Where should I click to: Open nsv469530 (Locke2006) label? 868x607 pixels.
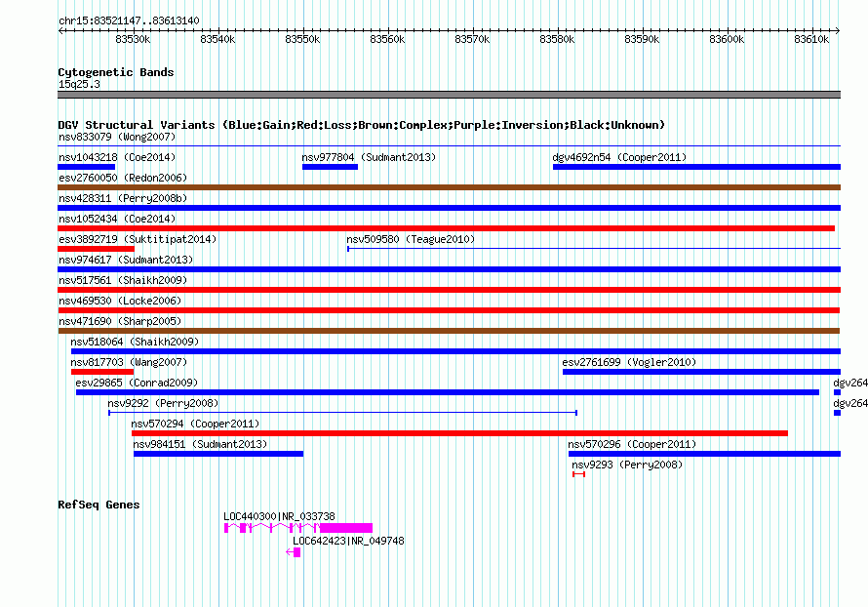click(120, 301)
